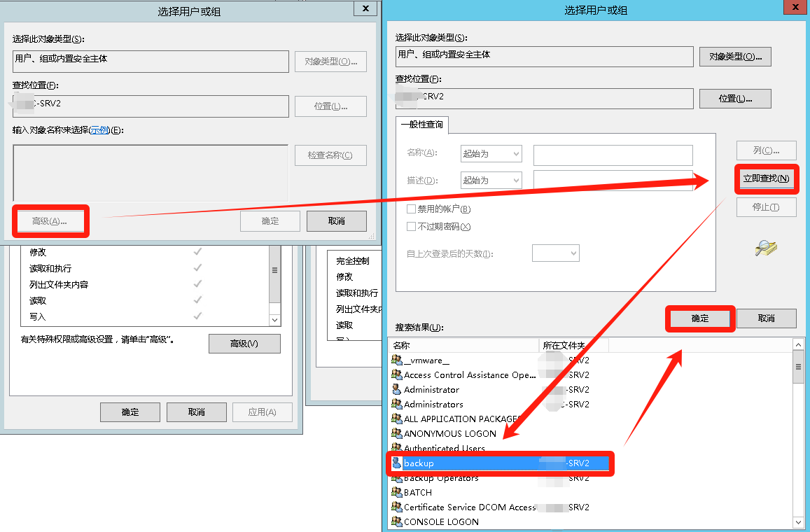The height and width of the screenshot is (532, 810).
Task: Open the 描述 condition dropdown
Action: [491, 181]
